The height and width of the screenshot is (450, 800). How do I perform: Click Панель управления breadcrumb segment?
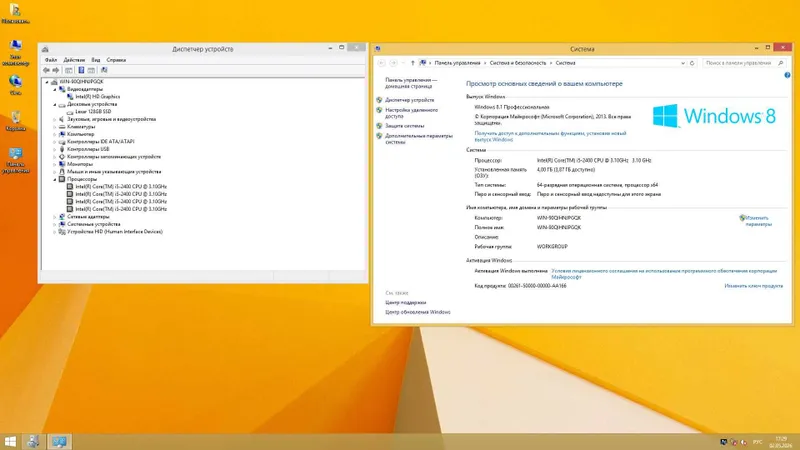tap(457, 63)
